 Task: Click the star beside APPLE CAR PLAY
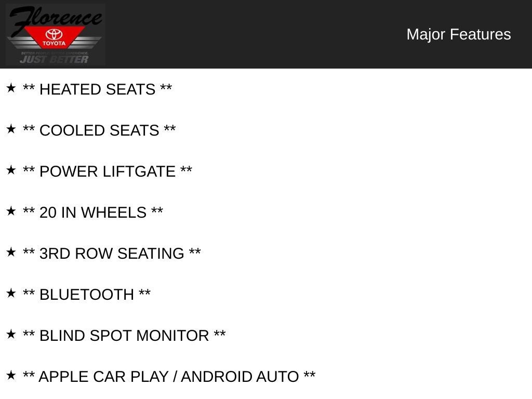point(11,375)
